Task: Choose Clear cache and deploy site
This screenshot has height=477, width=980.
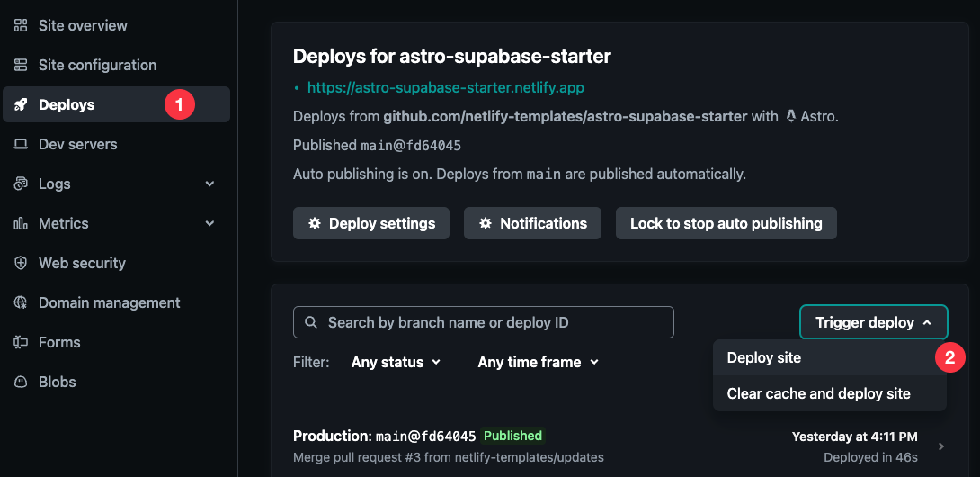Action: pyautogui.click(x=818, y=393)
